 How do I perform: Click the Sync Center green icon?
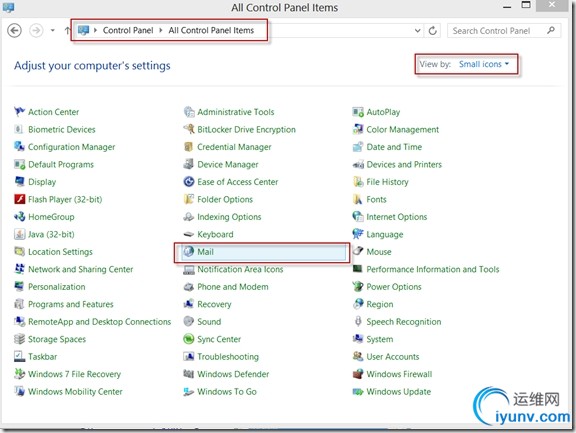click(188, 339)
